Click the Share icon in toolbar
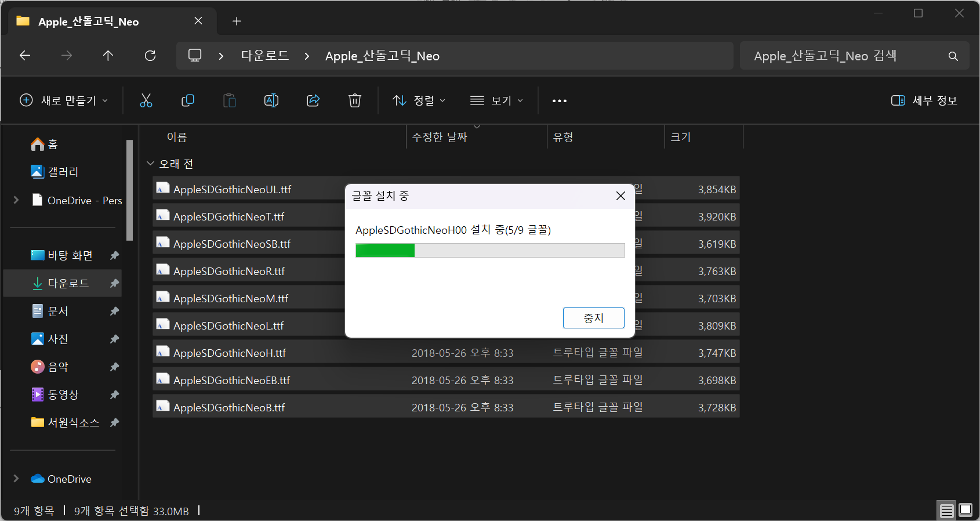Viewport: 980px width, 521px height. 313,100
